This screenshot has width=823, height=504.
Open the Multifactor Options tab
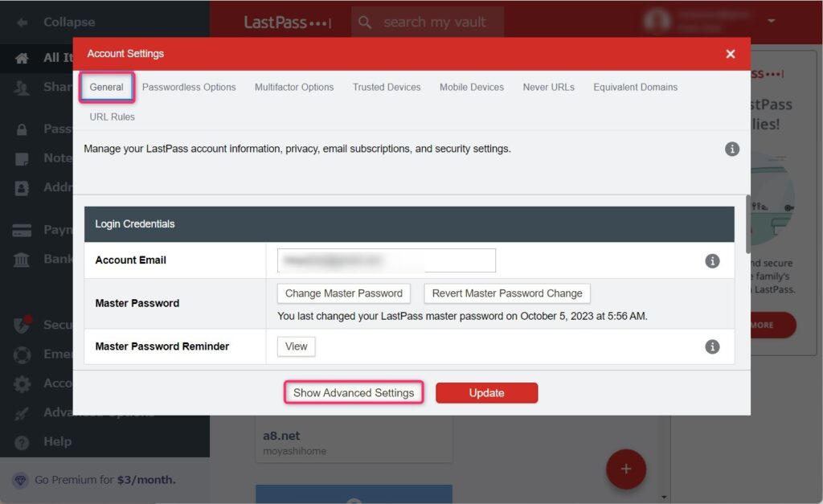[x=294, y=87]
